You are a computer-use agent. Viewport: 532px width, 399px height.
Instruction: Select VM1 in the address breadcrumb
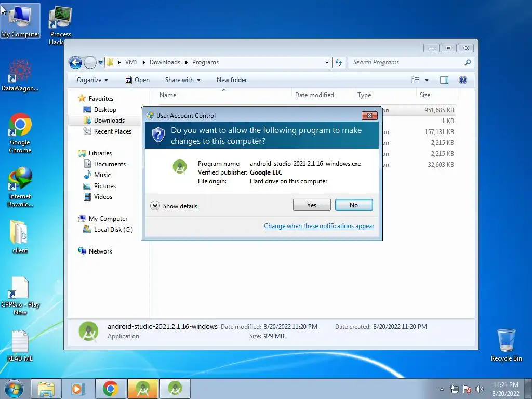coord(131,62)
